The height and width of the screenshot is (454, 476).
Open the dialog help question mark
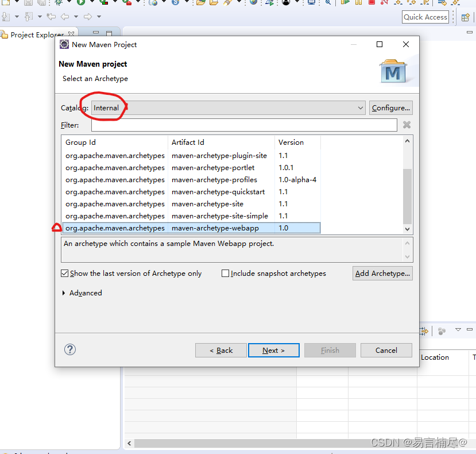70,349
